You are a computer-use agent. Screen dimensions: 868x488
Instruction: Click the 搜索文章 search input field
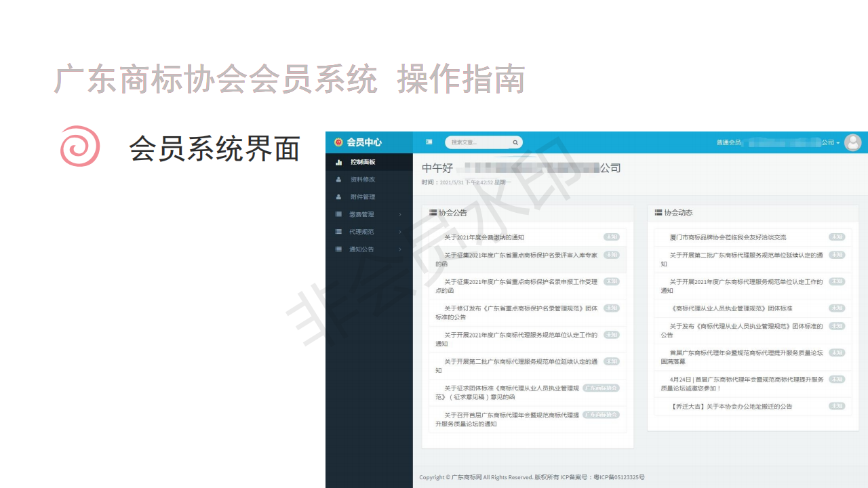(478, 142)
